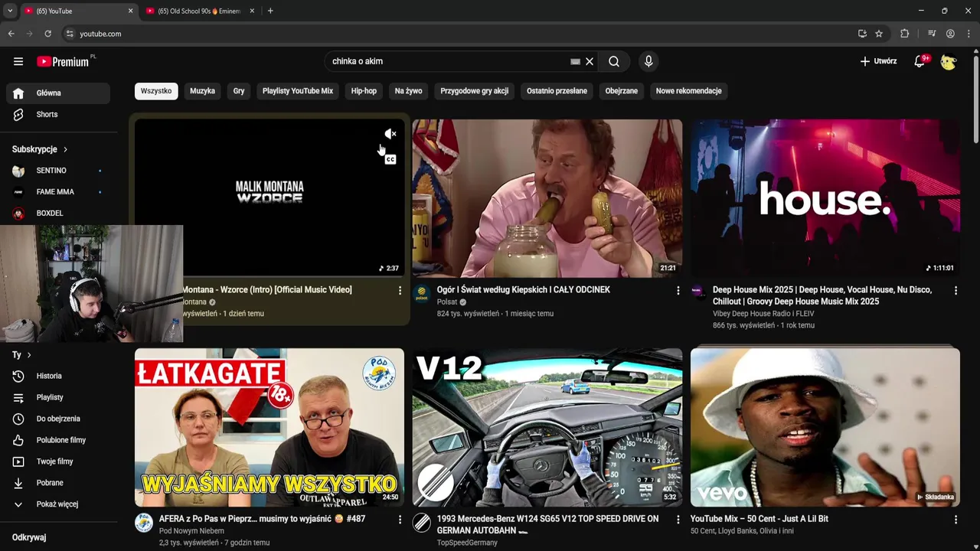This screenshot has width=980, height=551.
Task: Open options menu for 50 Cent mix
Action: [x=955, y=520]
